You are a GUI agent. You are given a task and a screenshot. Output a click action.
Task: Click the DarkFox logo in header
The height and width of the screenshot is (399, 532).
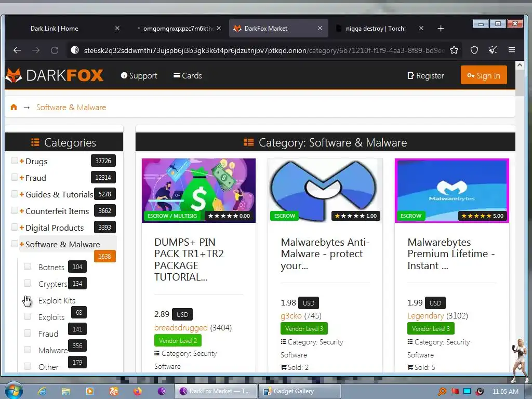coord(54,75)
